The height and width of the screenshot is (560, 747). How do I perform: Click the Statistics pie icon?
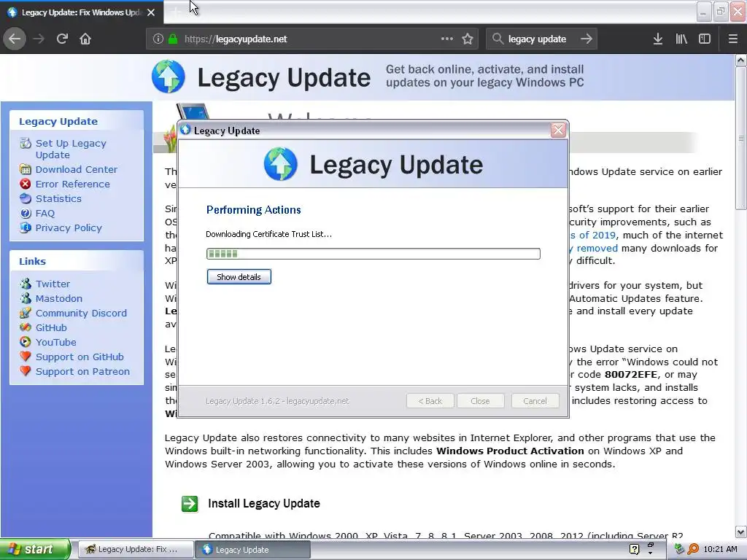pyautogui.click(x=26, y=198)
